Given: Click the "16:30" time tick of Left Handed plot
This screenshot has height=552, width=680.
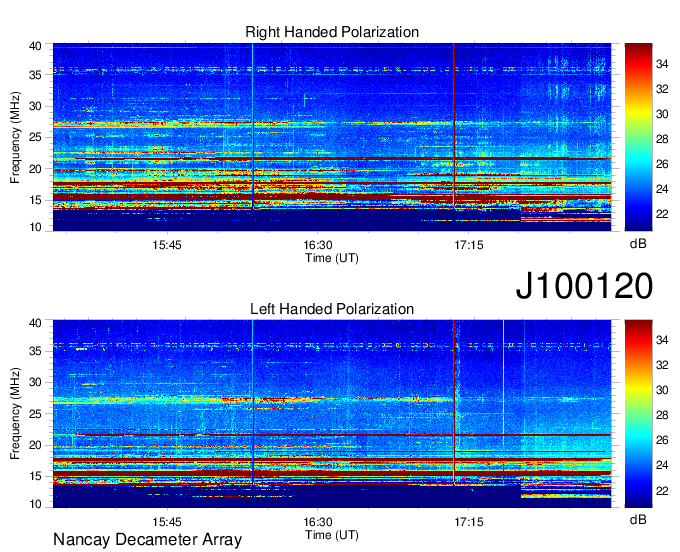Looking at the screenshot, I should click(317, 522).
